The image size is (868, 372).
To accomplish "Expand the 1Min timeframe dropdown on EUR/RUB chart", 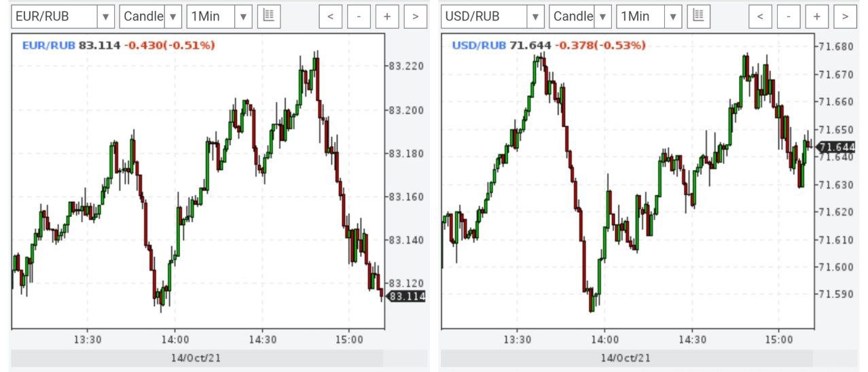I will [219, 16].
